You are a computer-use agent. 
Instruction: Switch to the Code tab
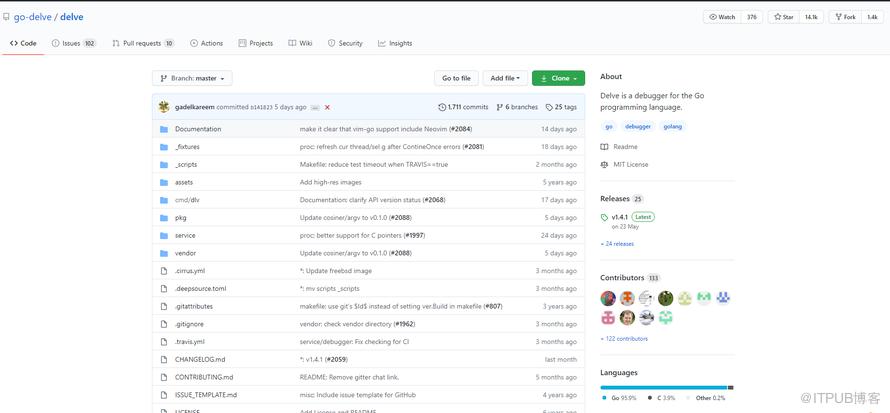point(23,43)
